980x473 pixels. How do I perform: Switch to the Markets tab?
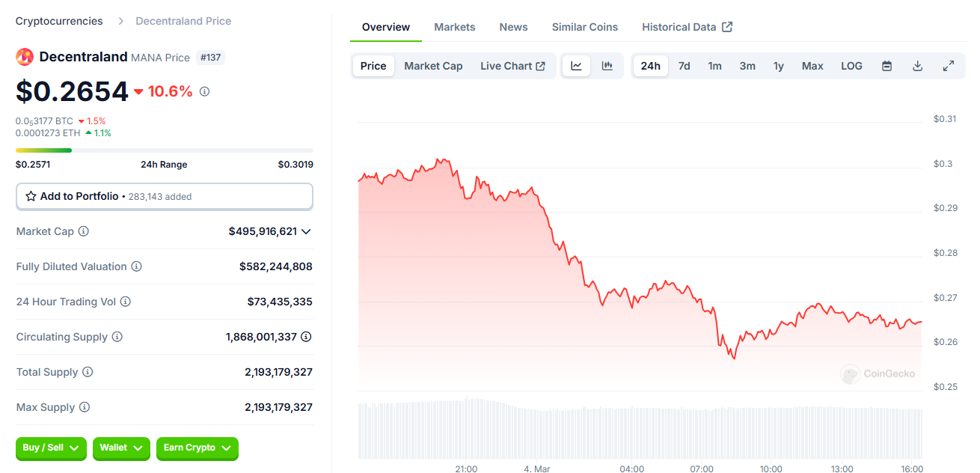tap(454, 27)
